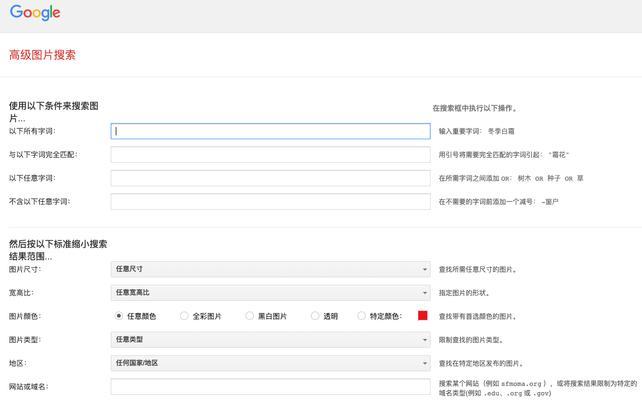Select the 特定颜色 radio button
Screen dimensions: 642x400
[361, 316]
